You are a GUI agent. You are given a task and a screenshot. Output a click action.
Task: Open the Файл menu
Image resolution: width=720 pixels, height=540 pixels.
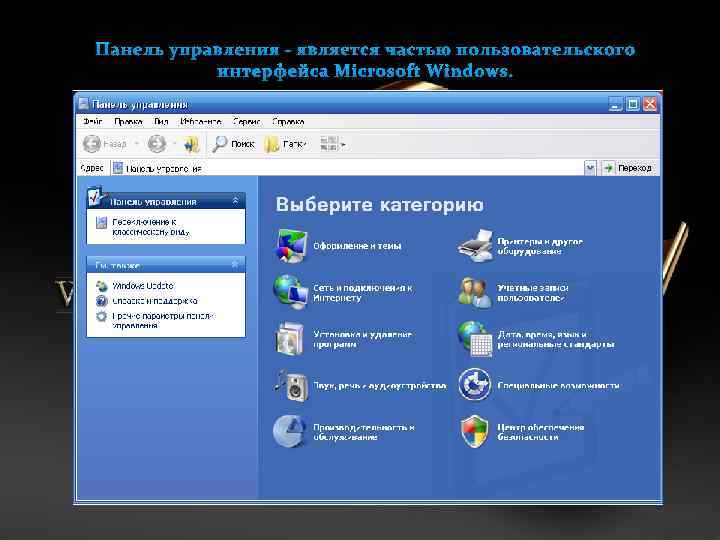tap(92, 122)
